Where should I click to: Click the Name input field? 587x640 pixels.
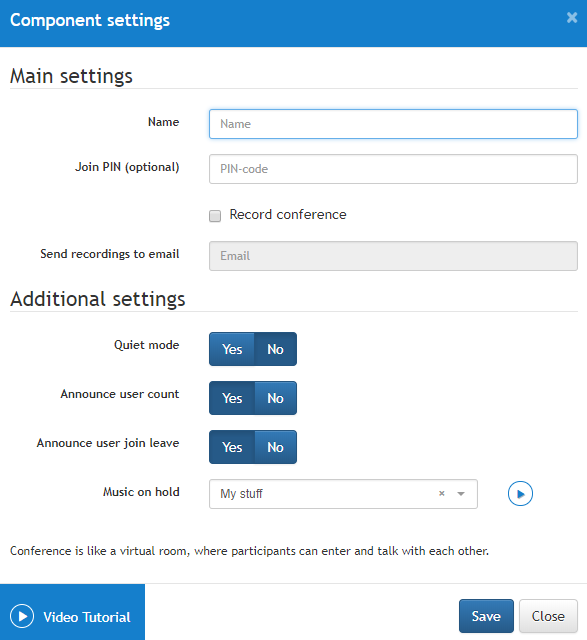393,124
